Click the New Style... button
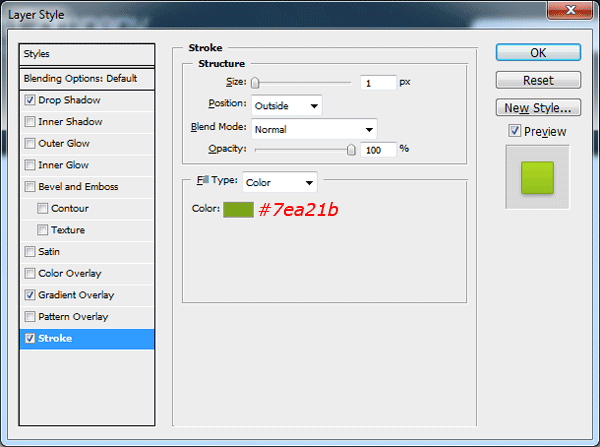 click(538, 108)
